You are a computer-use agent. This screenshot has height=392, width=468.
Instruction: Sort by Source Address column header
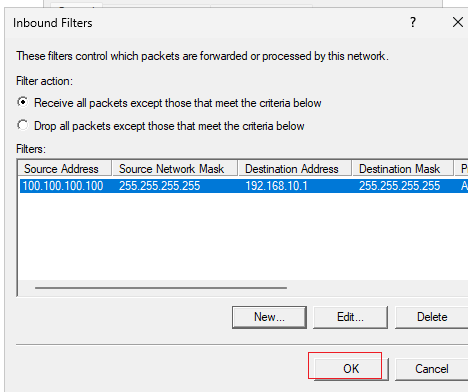coord(65,168)
